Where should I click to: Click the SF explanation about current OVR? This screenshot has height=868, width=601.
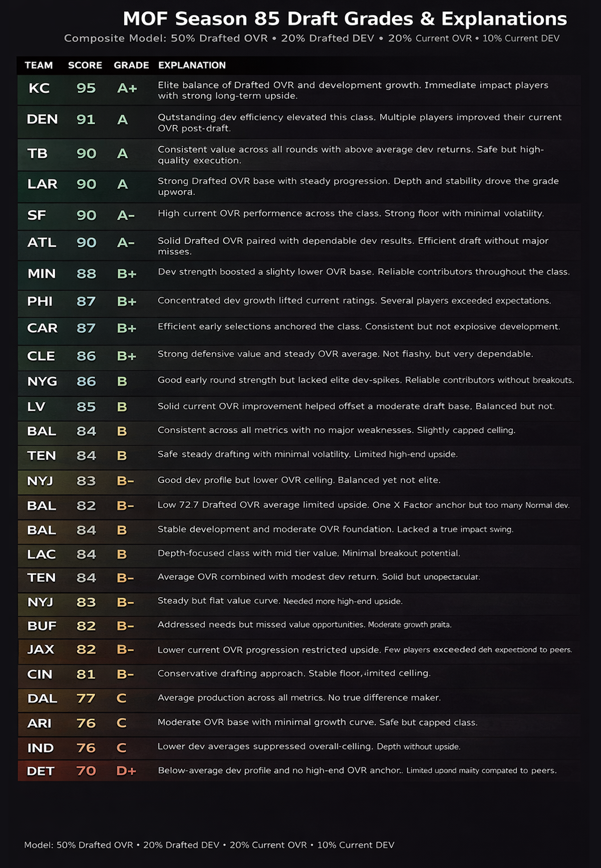[x=351, y=213]
